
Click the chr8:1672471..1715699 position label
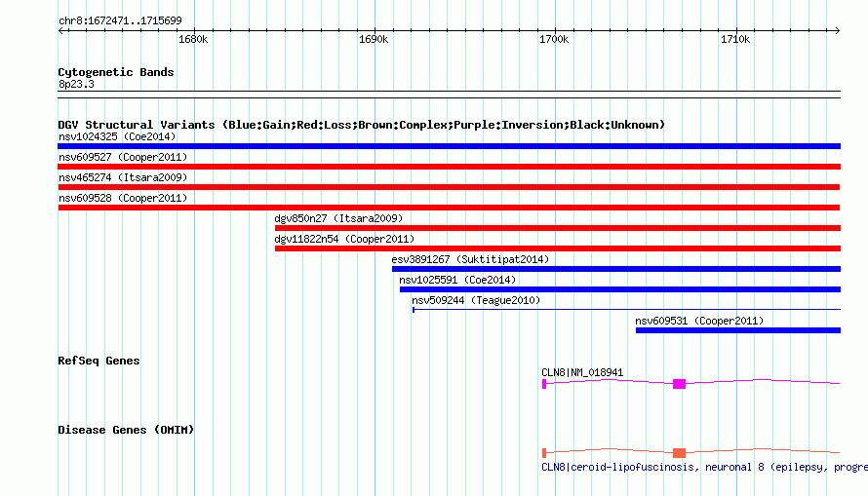tap(120, 21)
